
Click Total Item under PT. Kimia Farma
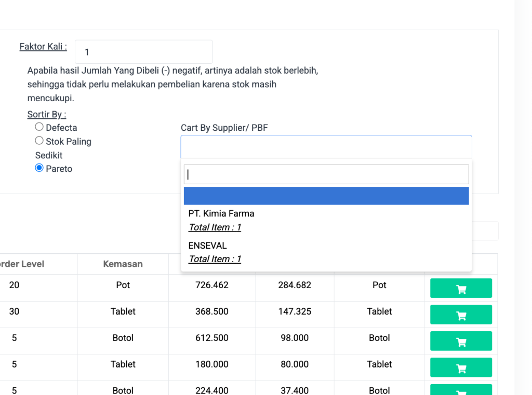215,227
